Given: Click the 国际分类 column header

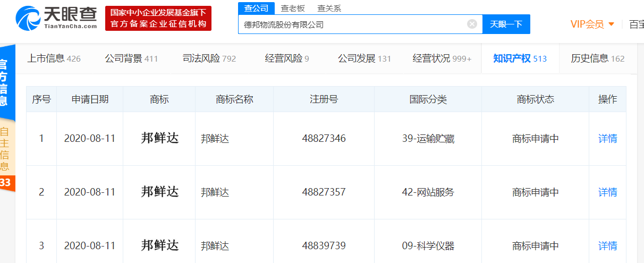Looking at the screenshot, I should point(428,99).
